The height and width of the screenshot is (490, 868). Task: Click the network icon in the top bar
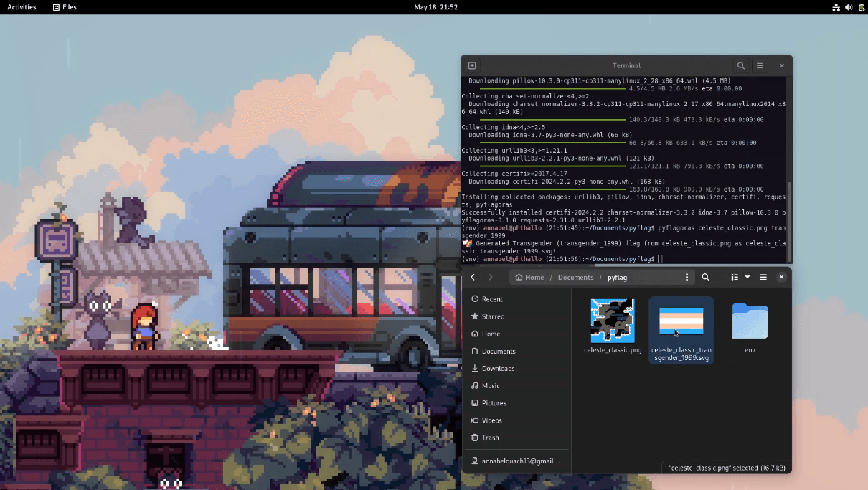(x=836, y=7)
